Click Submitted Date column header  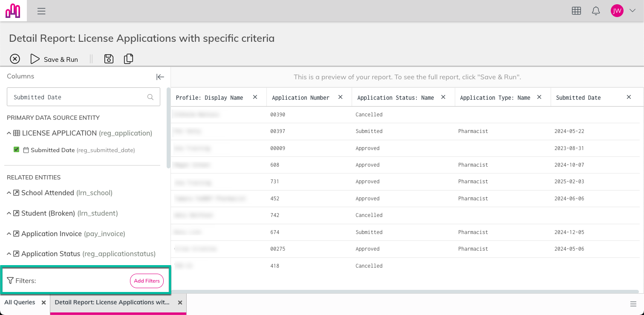coord(578,98)
